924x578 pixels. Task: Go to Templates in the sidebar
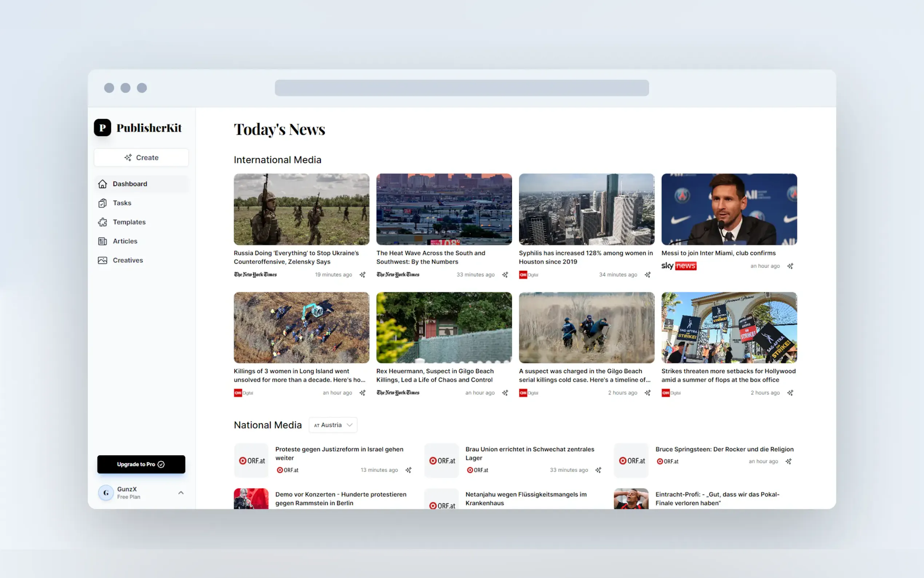point(129,222)
